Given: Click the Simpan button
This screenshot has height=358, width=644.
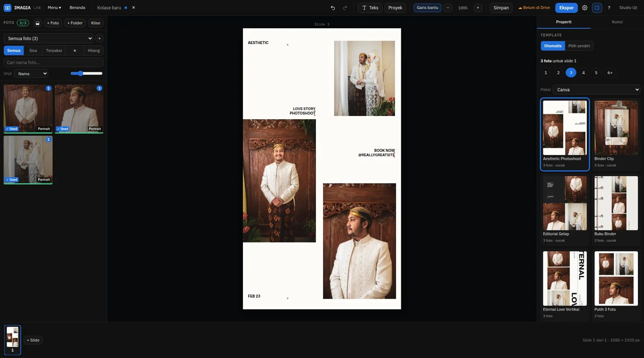Looking at the screenshot, I should [x=501, y=8].
